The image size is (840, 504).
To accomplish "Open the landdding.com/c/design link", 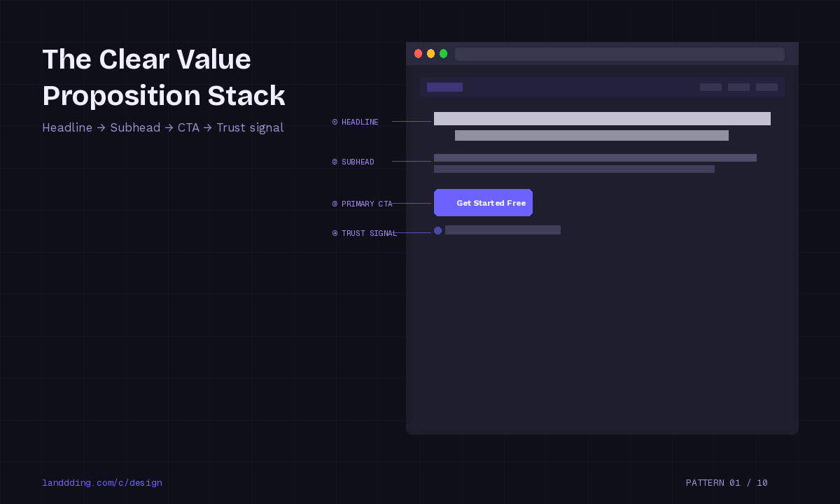I will [102, 482].
